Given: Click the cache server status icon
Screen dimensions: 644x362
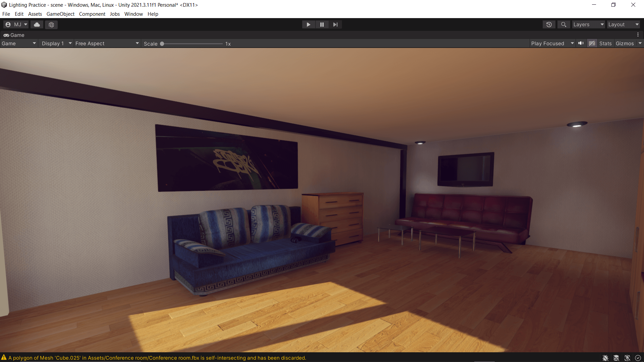Looking at the screenshot, I should tap(616, 358).
